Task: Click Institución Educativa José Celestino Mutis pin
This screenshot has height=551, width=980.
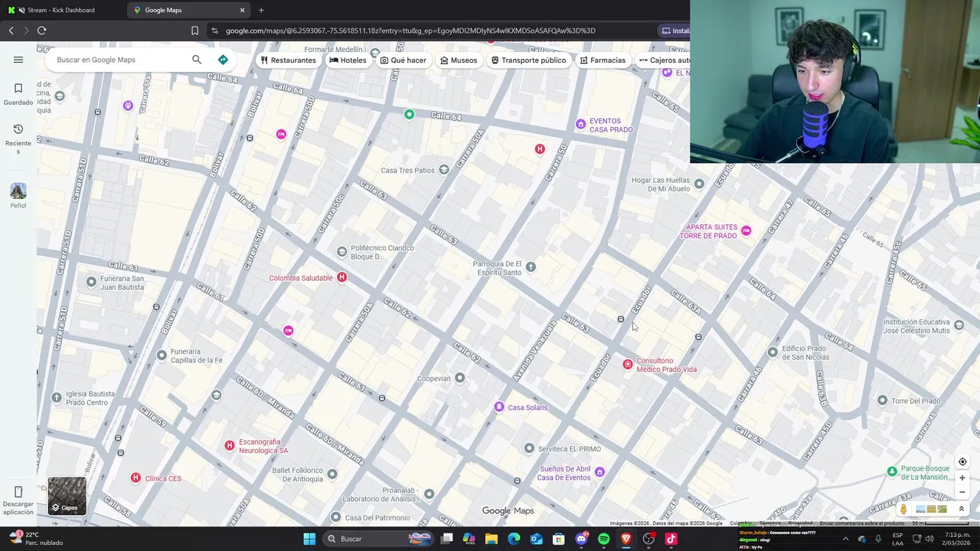Action: [x=959, y=325]
